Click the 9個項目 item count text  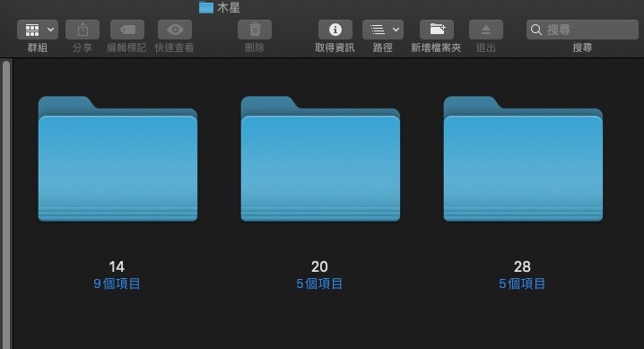pyautogui.click(x=117, y=284)
